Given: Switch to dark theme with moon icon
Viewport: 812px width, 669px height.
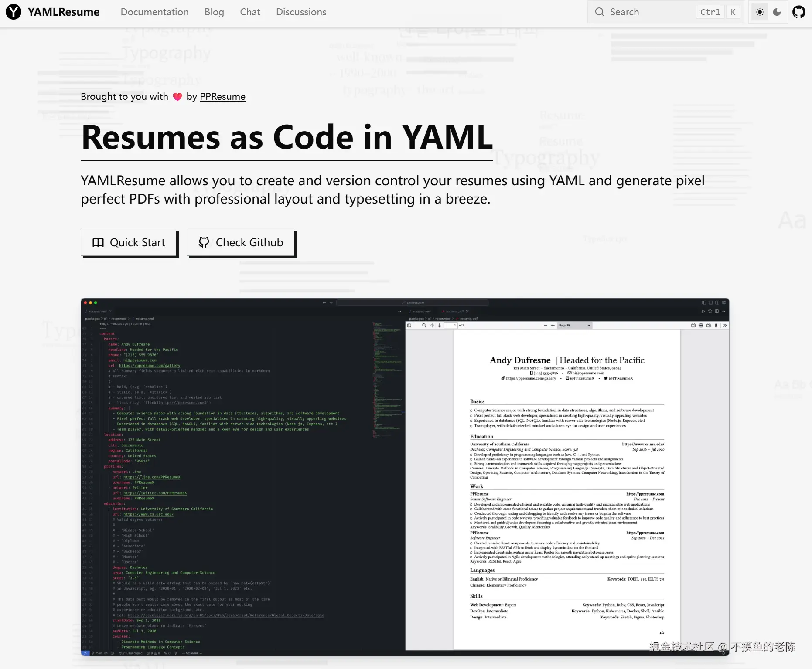Looking at the screenshot, I should pos(777,12).
